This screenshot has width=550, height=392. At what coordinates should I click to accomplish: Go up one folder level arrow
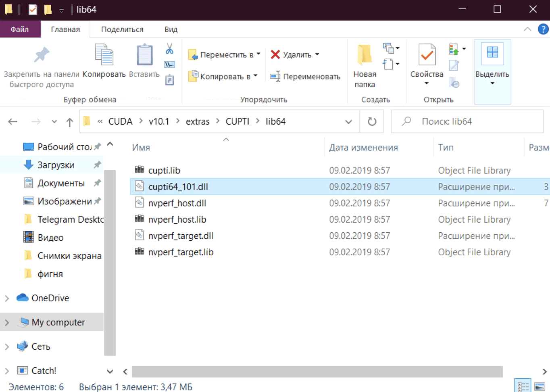tap(70, 122)
